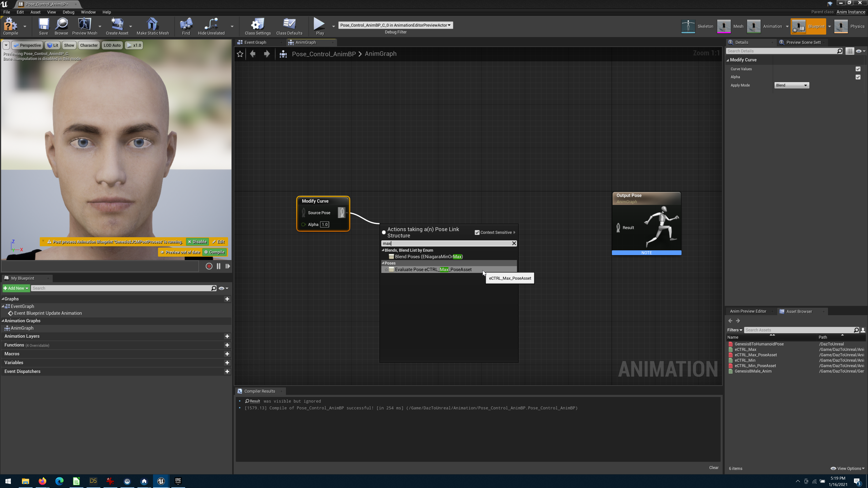Switch to Skeleton editor mode

(697, 26)
